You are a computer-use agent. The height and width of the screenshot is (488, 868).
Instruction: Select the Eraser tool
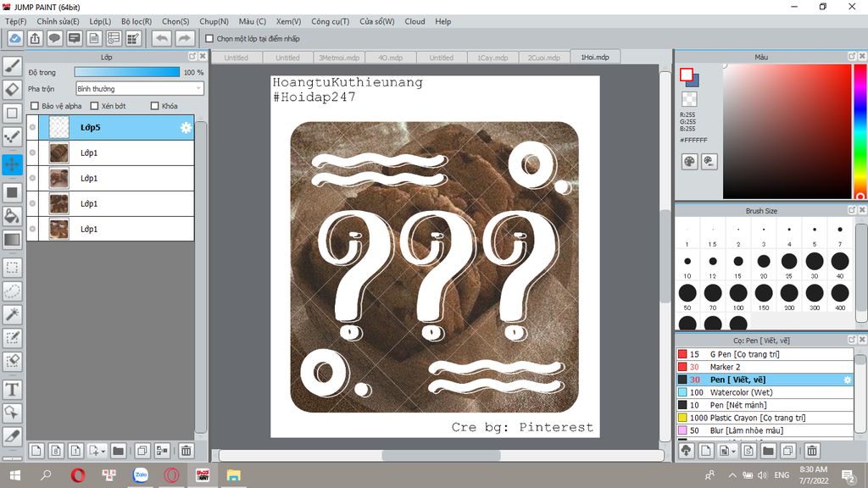coord(12,89)
